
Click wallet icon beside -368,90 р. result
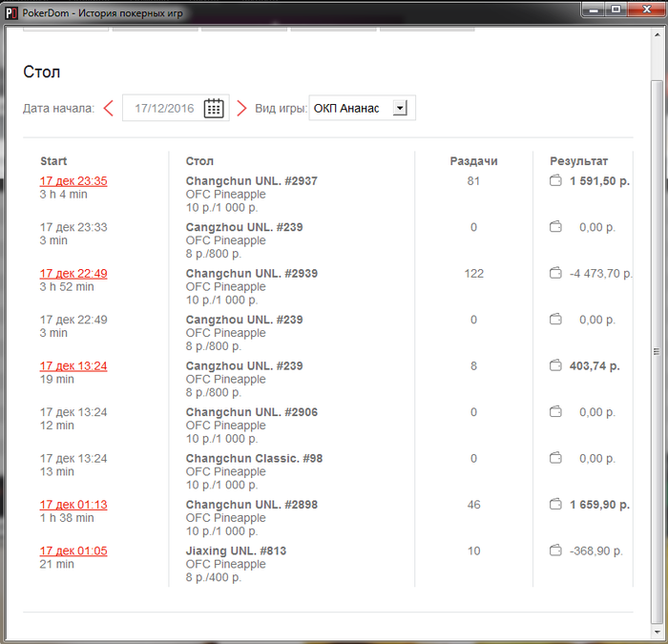[555, 551]
